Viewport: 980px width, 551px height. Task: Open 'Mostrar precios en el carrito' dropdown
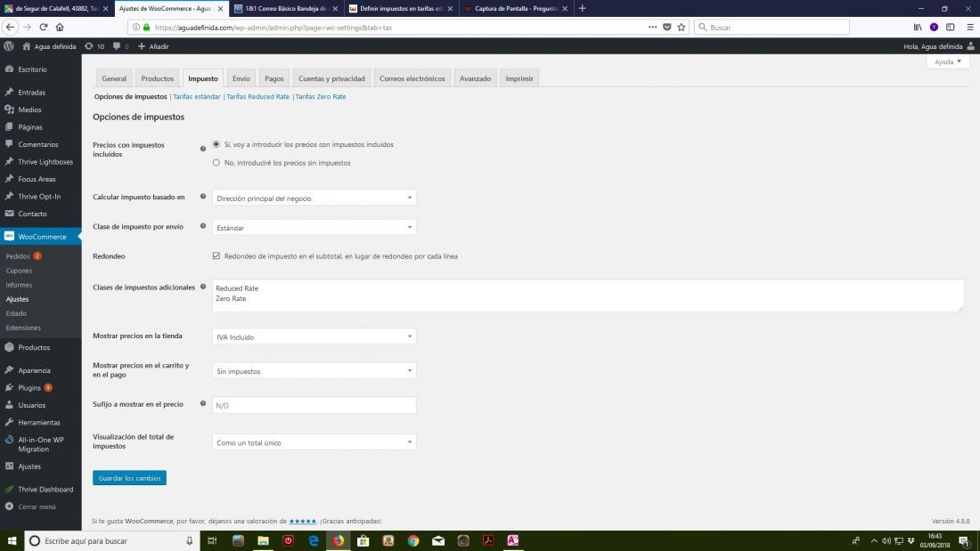(314, 370)
